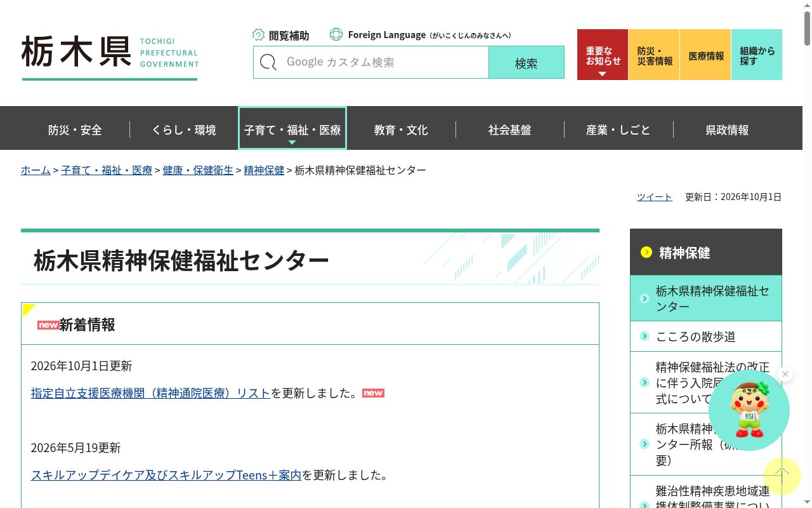Screen dimensions: 812x508
Task: Click the 2026年10月1日更新 date text
Action: (82, 366)
